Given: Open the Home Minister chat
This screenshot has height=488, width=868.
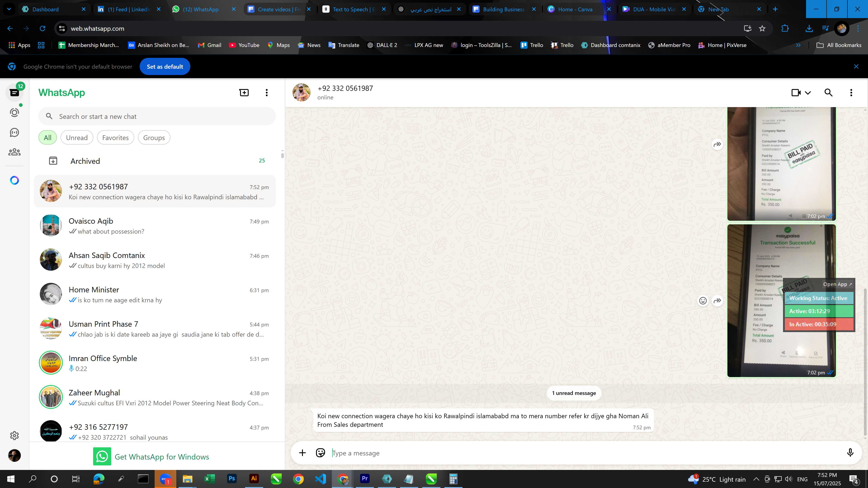Looking at the screenshot, I should [155, 294].
